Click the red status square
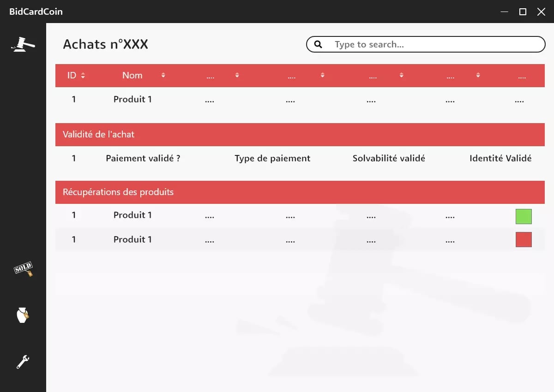 524,240
